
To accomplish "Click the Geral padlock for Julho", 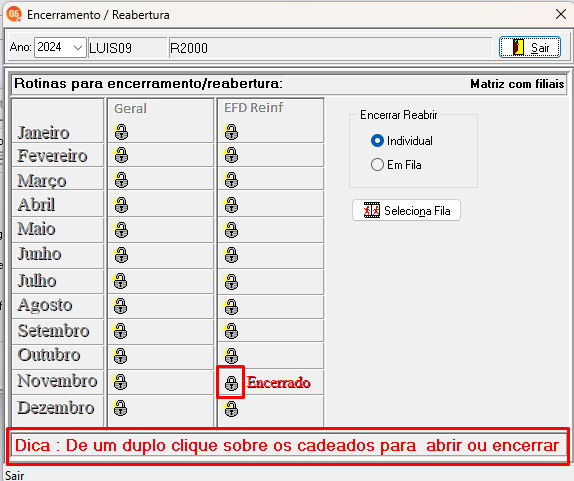I will (120, 281).
